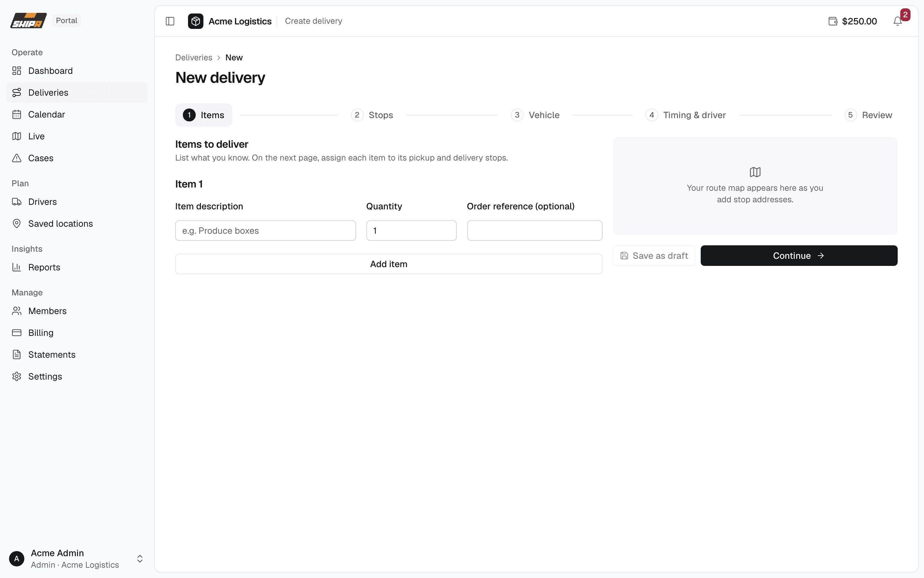Screen dimensions: 924x578
Task: Go to the Vehicle step
Action: (x=535, y=115)
